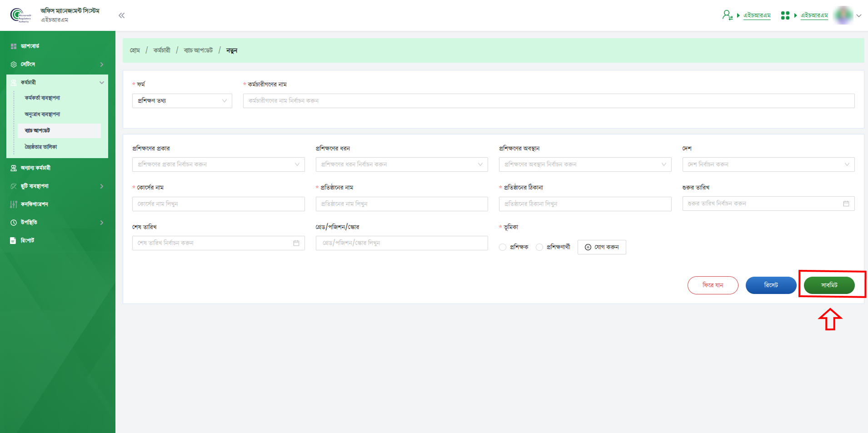
Task: Open calendar icon in শেষ তারিখ field
Action: pos(296,243)
